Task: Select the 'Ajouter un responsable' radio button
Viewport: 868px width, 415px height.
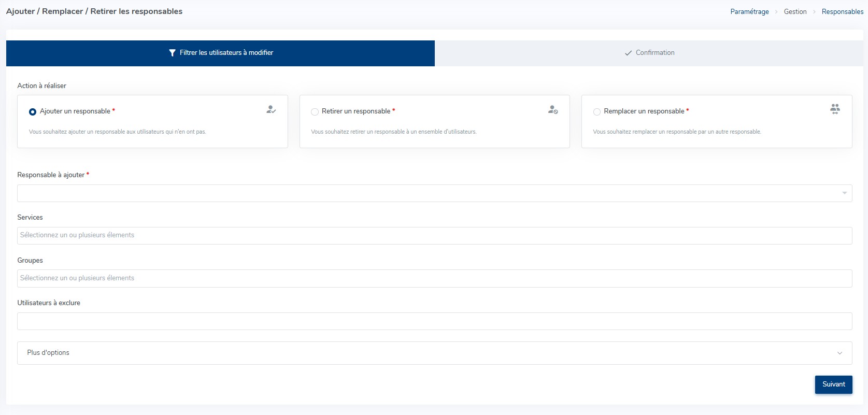Action: pyautogui.click(x=33, y=111)
